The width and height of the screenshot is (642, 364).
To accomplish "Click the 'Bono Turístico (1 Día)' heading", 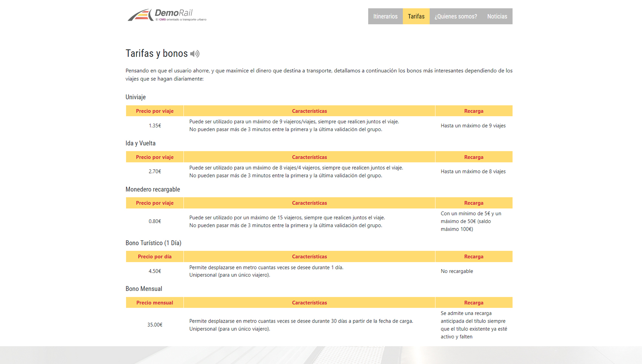I will coord(153,243).
